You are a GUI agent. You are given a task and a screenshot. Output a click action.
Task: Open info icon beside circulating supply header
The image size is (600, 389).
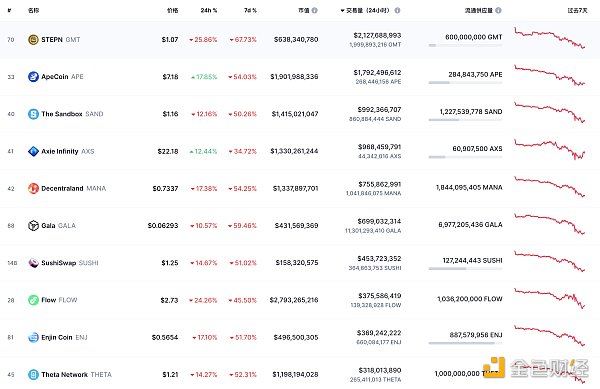498,10
